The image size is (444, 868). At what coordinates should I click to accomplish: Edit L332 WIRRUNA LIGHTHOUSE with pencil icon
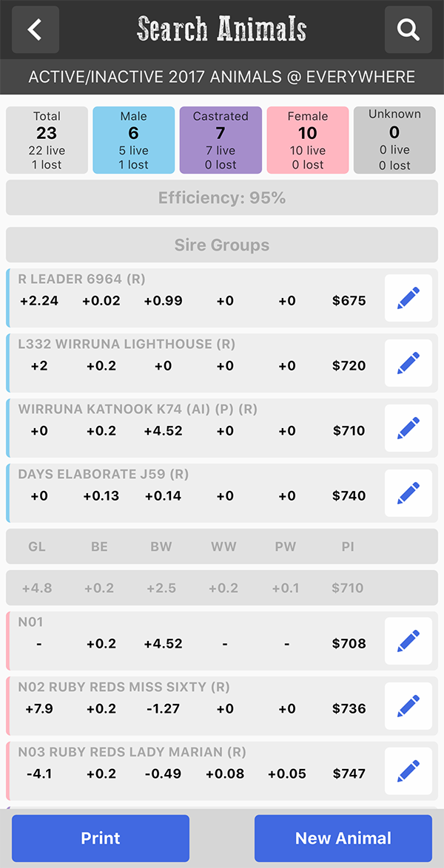point(408,363)
